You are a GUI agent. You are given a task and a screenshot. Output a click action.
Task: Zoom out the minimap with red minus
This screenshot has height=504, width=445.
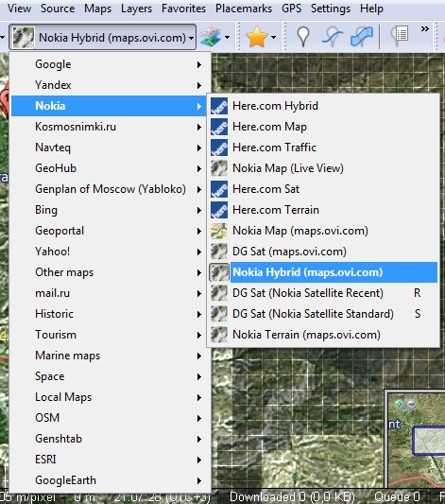coord(411,404)
